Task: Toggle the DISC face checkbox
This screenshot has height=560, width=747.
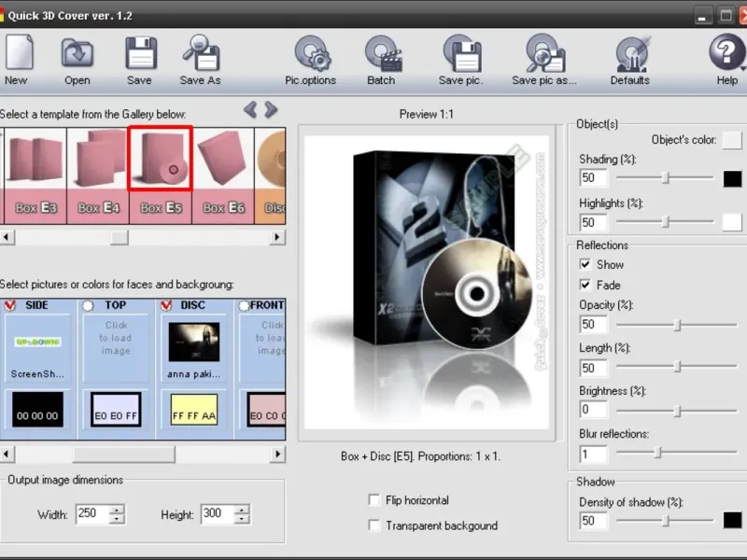Action: [x=166, y=305]
